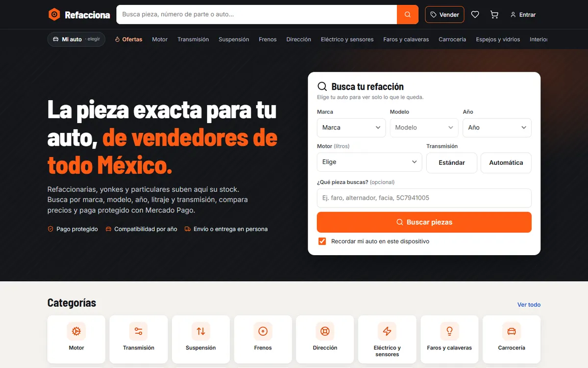Click the Pago protegido shield icon
The height and width of the screenshot is (368, 588).
point(50,229)
